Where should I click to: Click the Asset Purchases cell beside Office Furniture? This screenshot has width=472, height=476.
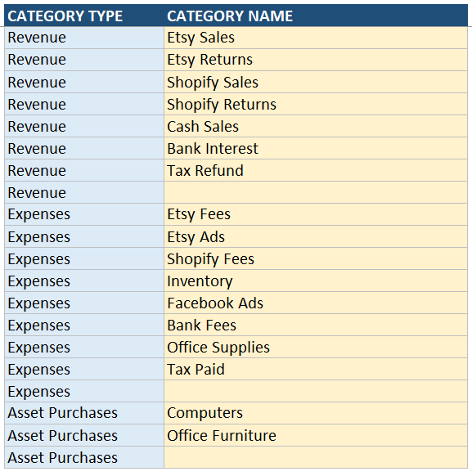point(84,435)
